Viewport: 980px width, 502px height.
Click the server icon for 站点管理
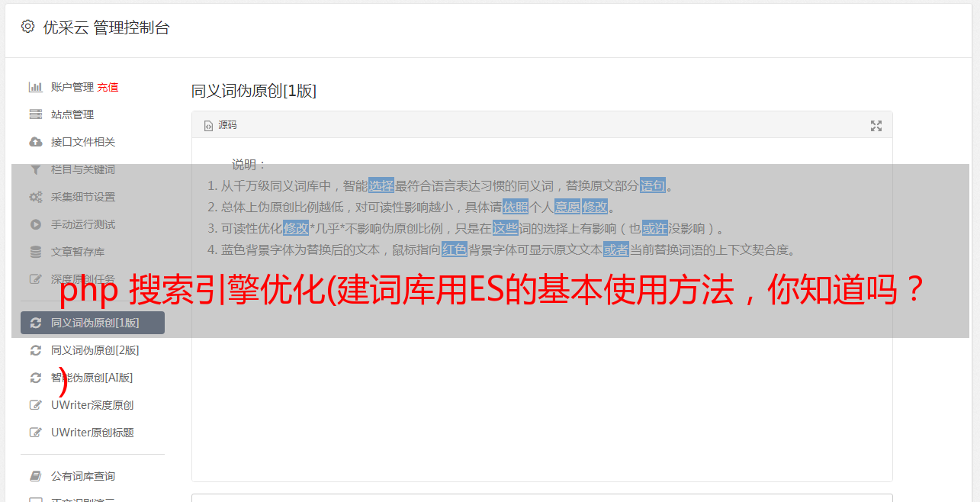pyautogui.click(x=35, y=114)
